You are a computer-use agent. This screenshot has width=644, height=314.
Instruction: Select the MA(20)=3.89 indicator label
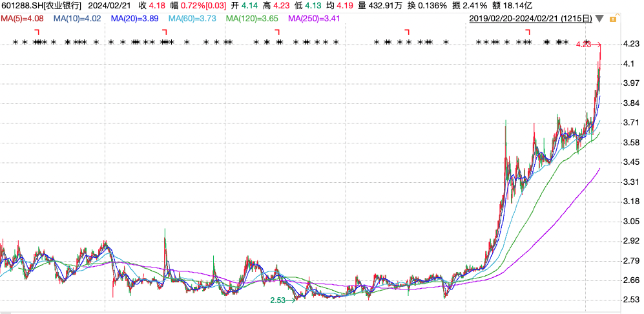135,19
